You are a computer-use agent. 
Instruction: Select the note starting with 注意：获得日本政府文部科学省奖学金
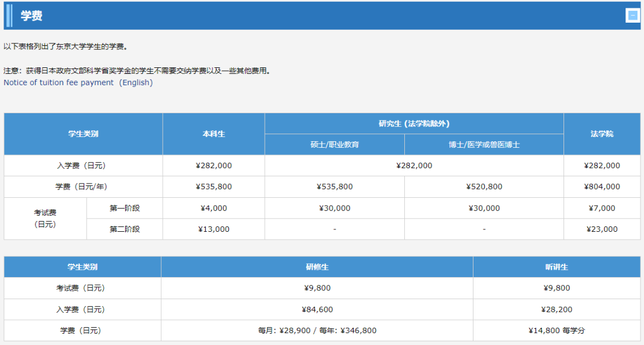point(137,71)
